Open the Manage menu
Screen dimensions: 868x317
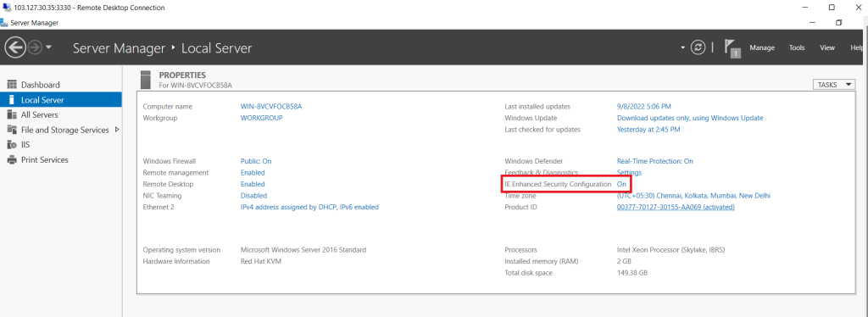click(762, 47)
